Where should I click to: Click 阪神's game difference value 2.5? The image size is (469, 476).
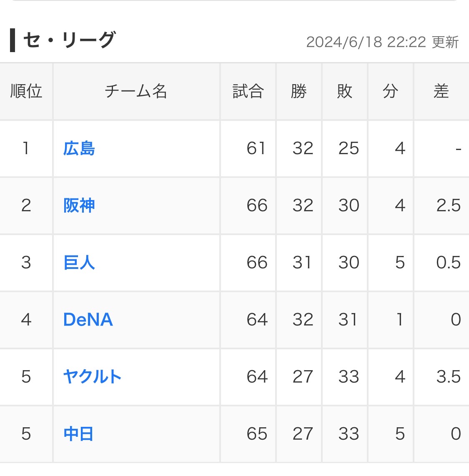(x=448, y=205)
